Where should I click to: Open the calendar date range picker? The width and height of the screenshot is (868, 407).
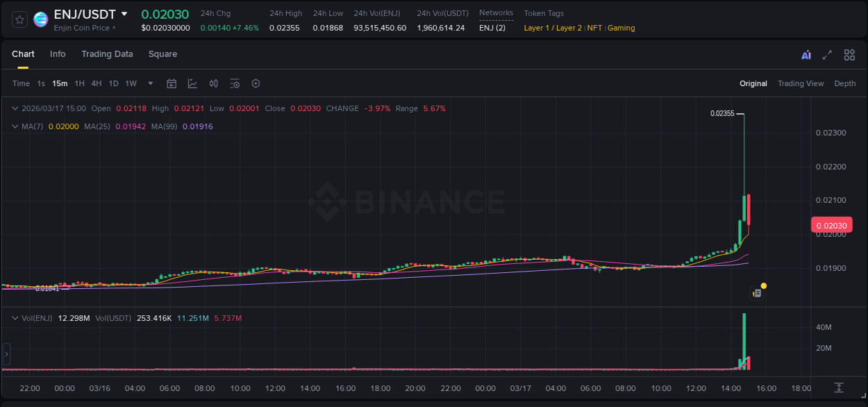click(172, 83)
